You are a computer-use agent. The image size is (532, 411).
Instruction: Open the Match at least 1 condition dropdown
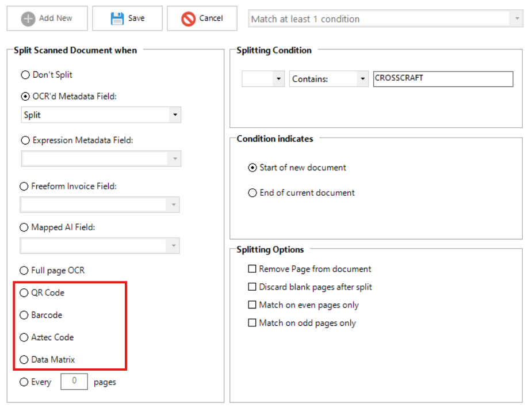point(517,18)
